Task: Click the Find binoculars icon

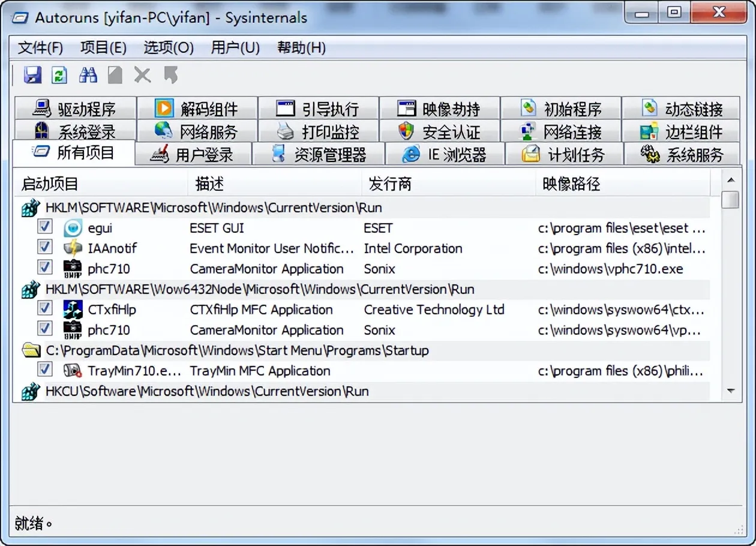Action: point(88,75)
